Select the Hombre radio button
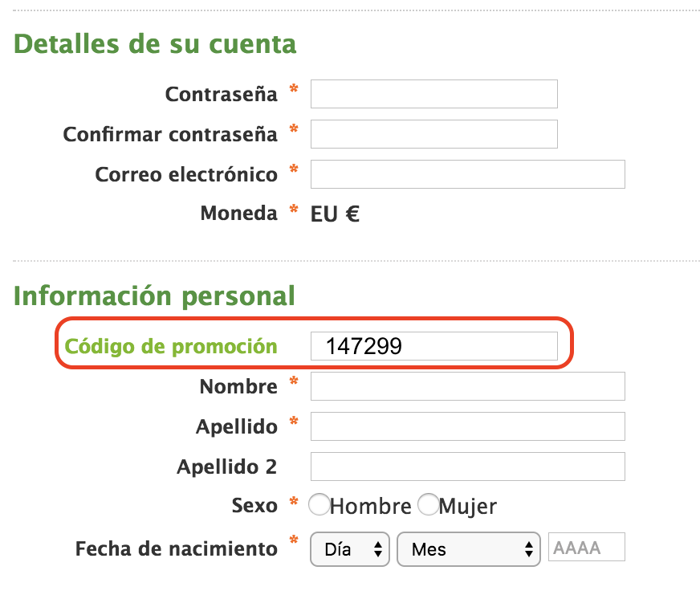This screenshot has width=700, height=599. (x=319, y=504)
